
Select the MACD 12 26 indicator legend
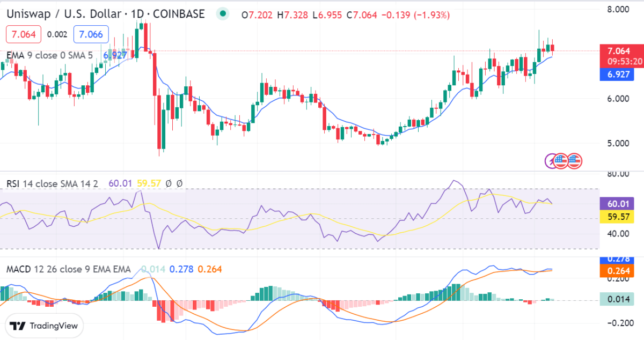(68, 269)
